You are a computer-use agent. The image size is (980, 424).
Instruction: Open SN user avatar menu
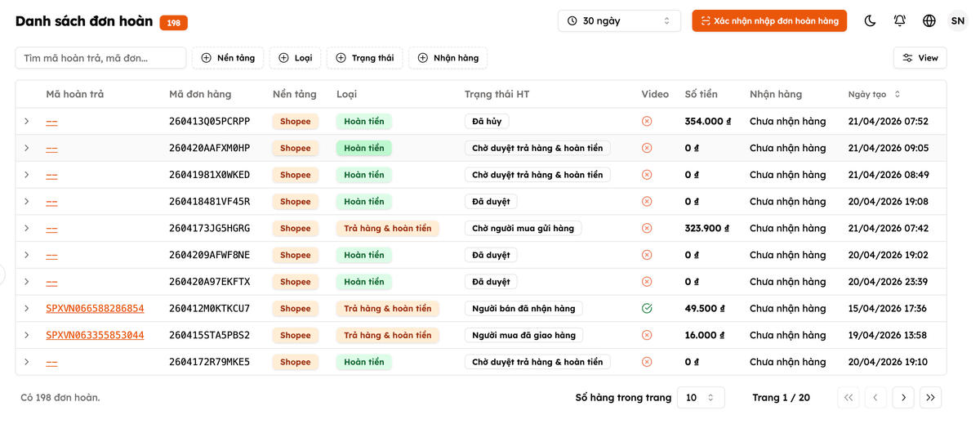point(958,20)
